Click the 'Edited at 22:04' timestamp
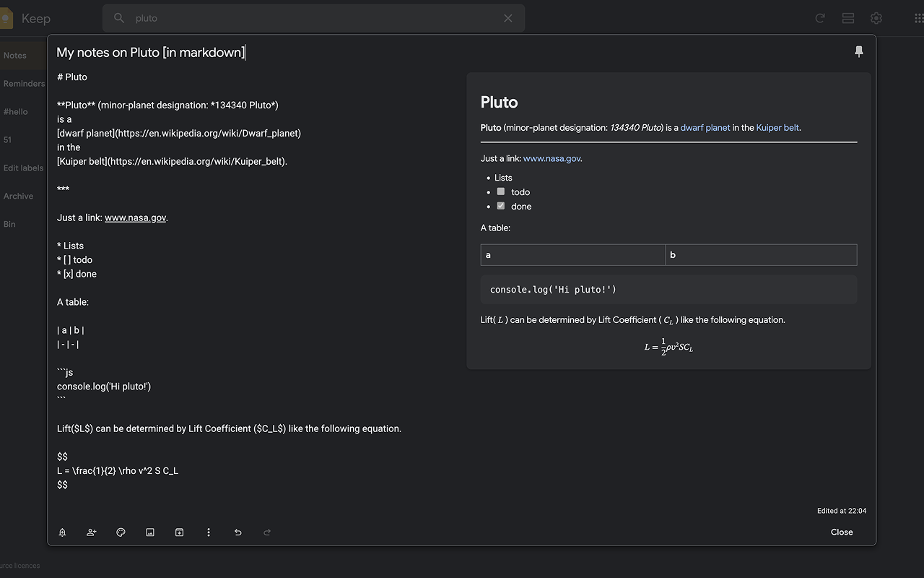Viewport: 924px width, 578px height. [842, 511]
